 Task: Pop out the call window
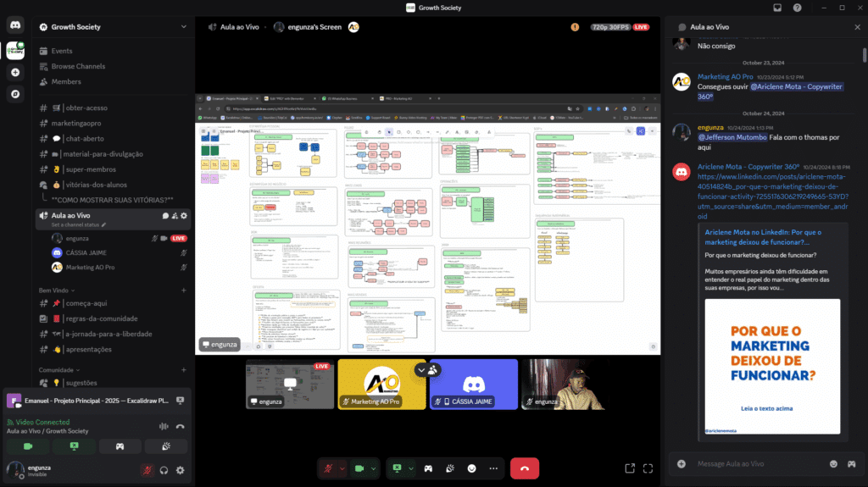pos(630,468)
